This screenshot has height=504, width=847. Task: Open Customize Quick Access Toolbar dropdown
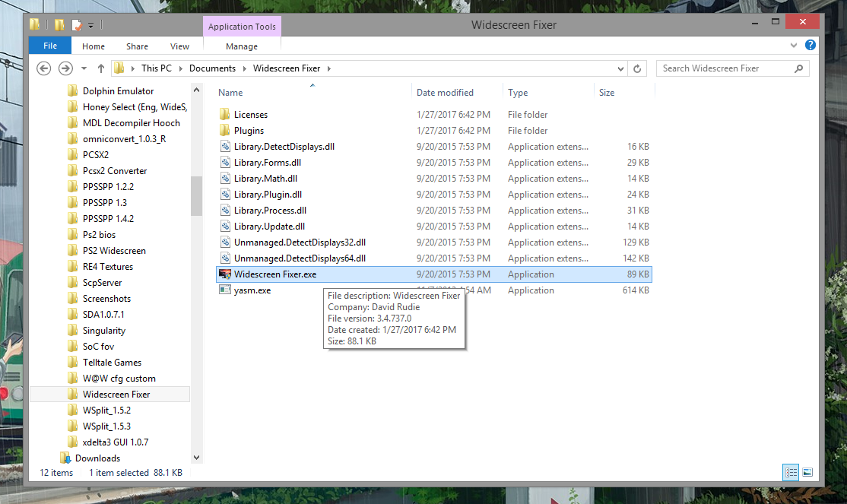[90, 25]
